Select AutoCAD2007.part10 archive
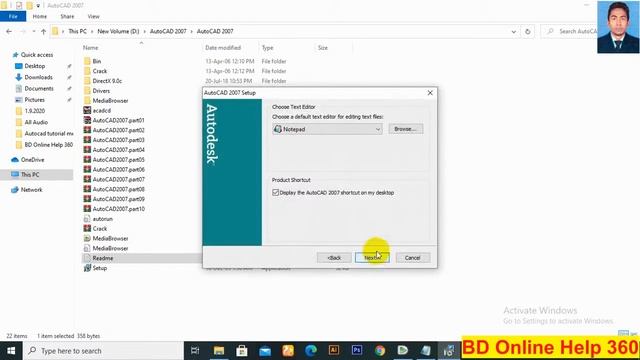Screen dimensions: 640x360 118,209
